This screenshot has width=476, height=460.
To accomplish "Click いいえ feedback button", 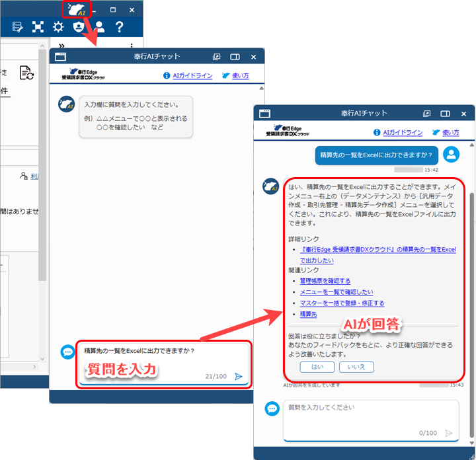I will [x=356, y=367].
